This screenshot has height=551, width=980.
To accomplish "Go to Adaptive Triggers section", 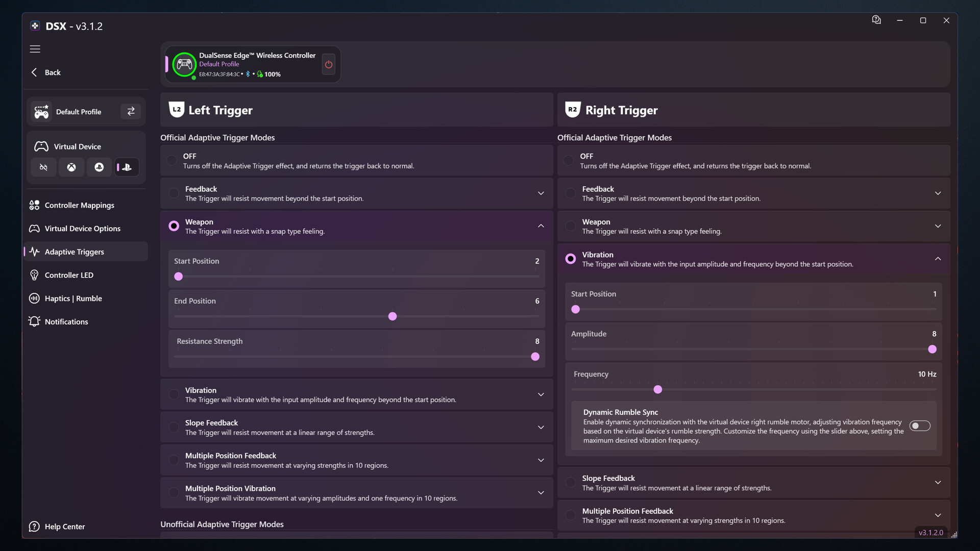I will [x=73, y=252].
